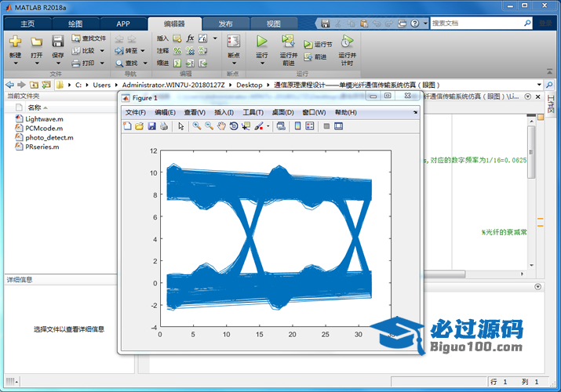Select PRseries.m in current folder
The width and height of the screenshot is (561, 392).
coord(42,147)
